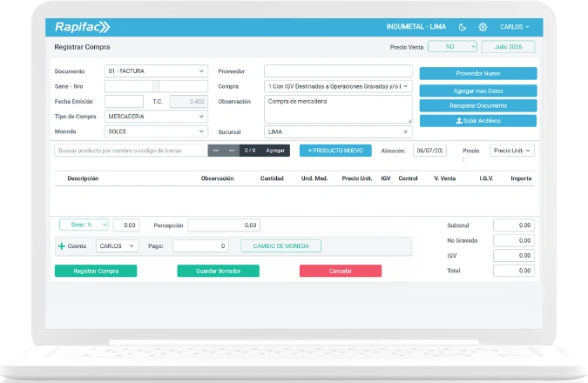Click + PRODUCTO NUEVO button
The width and height of the screenshot is (588, 383).
[335, 151]
